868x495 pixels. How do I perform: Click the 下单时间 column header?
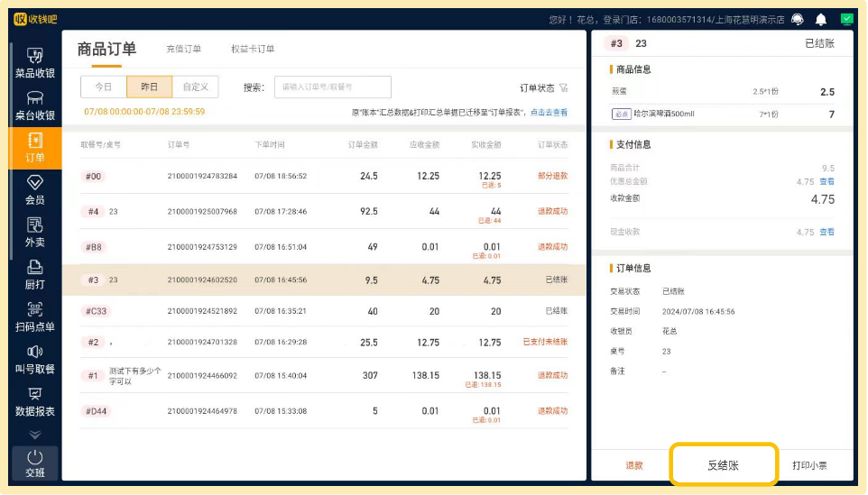[270, 144]
